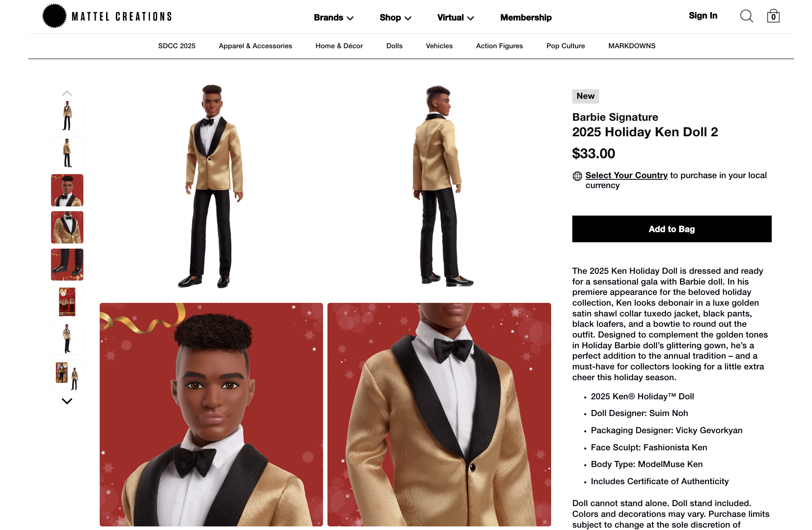Viewport: 812px width, 530px height.
Task: Select the boxed doll packaging thumbnail
Action: pos(67,302)
